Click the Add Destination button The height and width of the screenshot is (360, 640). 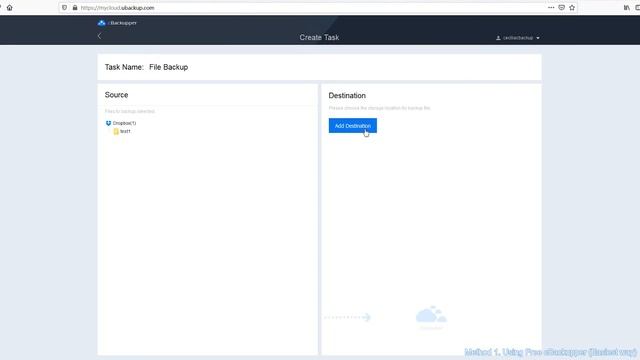(x=353, y=126)
